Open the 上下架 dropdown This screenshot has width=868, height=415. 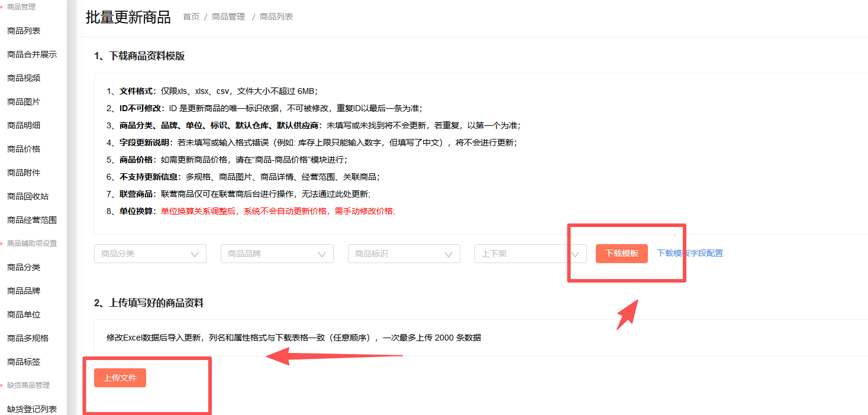tap(531, 254)
